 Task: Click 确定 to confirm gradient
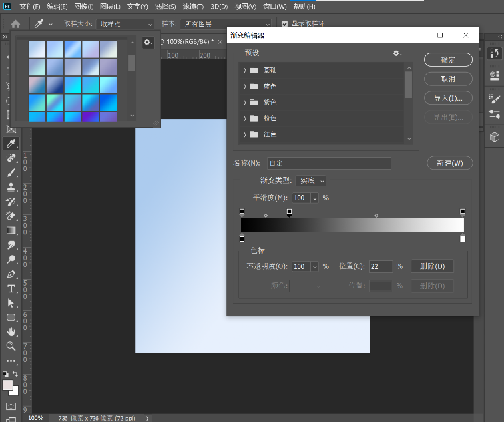(x=448, y=59)
